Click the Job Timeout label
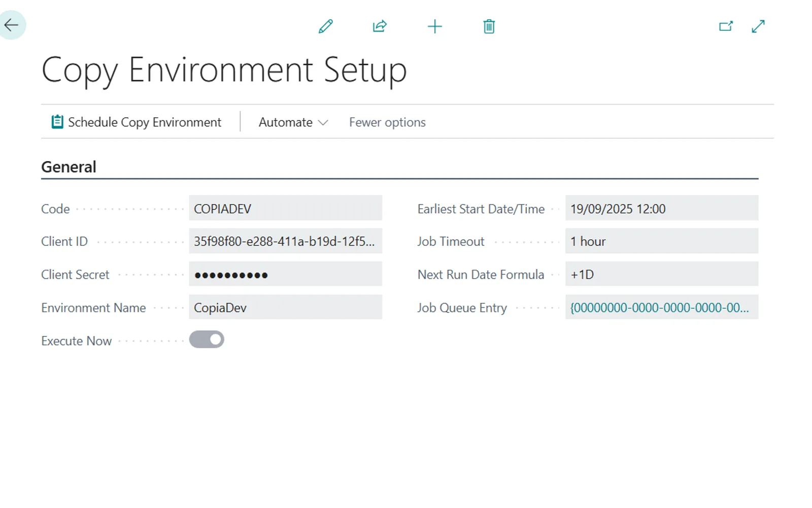The height and width of the screenshot is (508, 812). 451,242
